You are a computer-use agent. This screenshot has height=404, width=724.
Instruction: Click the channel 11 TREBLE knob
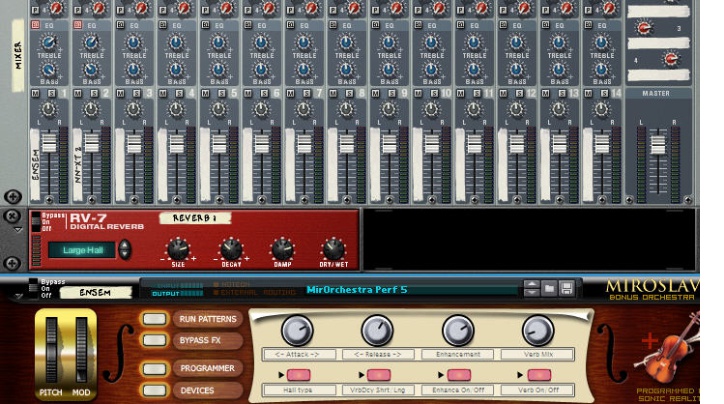tap(474, 43)
